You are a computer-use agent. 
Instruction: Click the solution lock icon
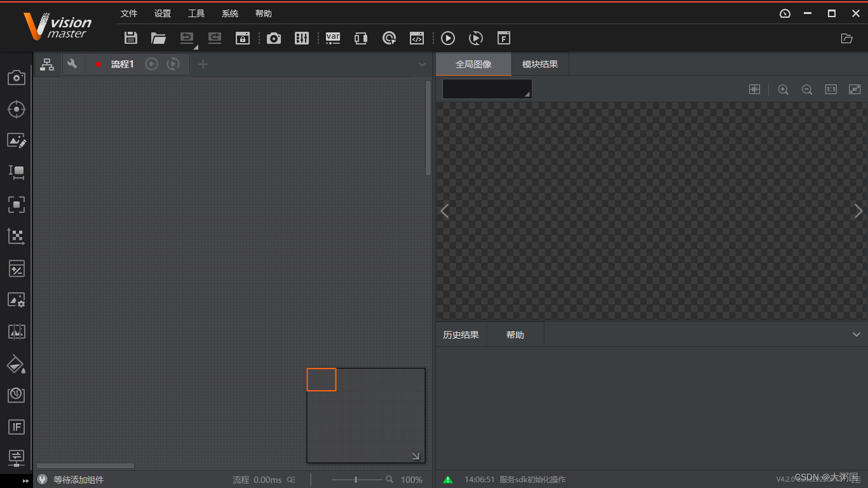(x=242, y=38)
